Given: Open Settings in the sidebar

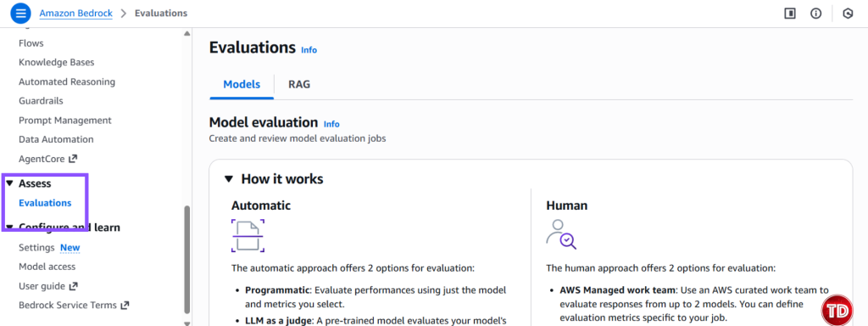Looking at the screenshot, I should (36, 248).
